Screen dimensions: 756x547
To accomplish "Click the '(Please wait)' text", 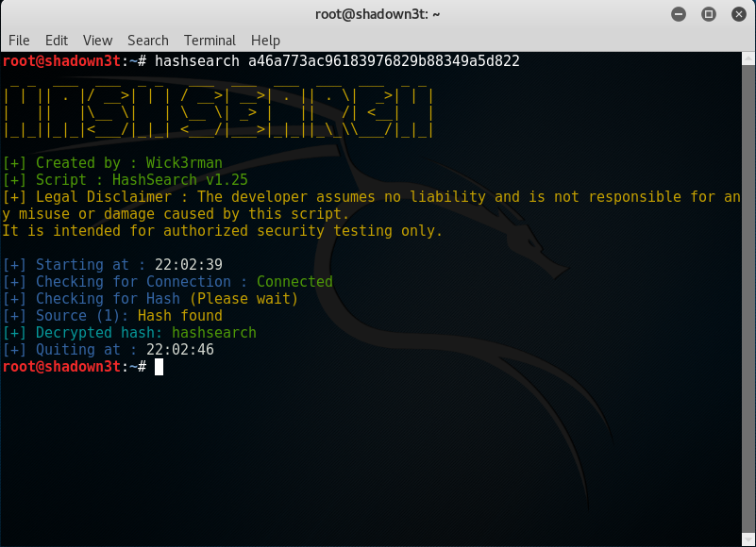I will tap(244, 299).
